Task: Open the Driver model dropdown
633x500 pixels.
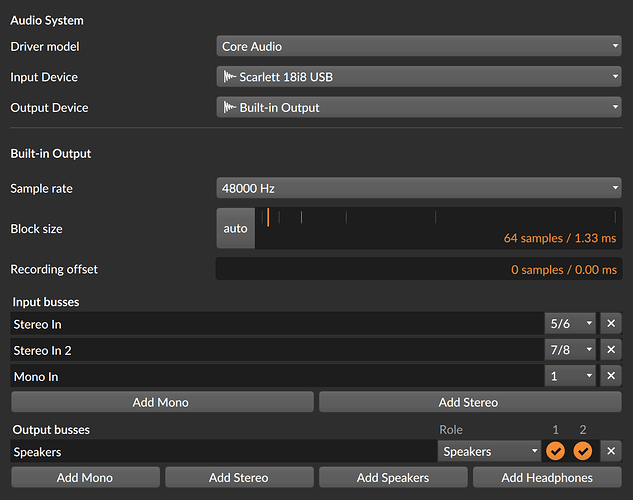Action: tap(419, 46)
